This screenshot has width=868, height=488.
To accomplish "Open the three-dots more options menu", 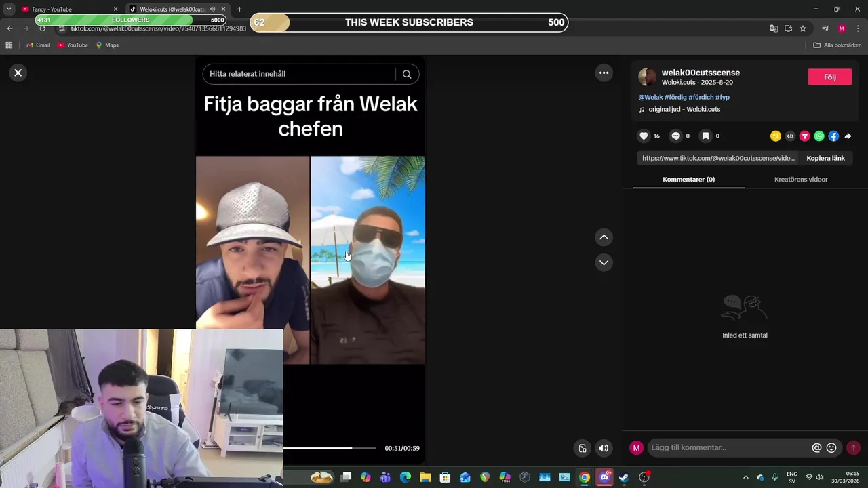I will click(x=604, y=73).
